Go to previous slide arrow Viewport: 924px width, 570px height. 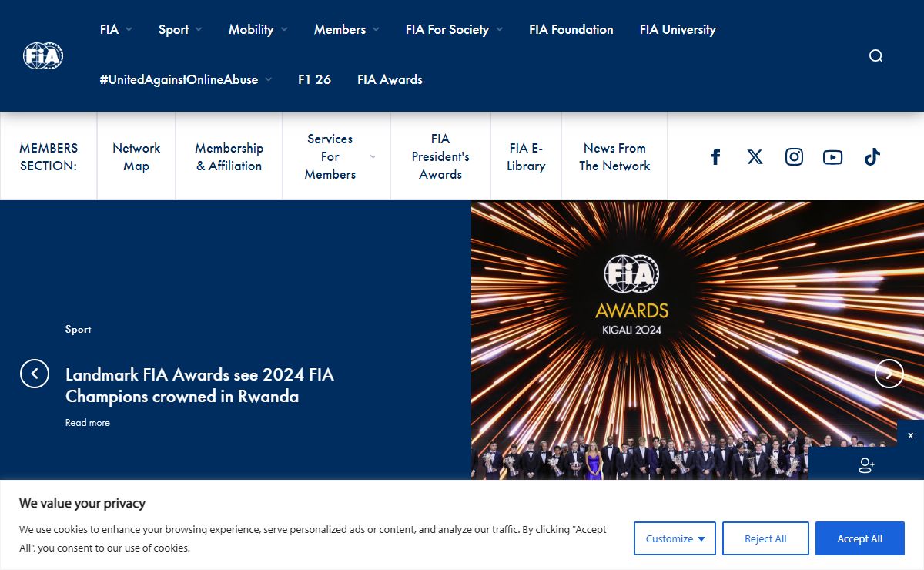click(x=35, y=374)
